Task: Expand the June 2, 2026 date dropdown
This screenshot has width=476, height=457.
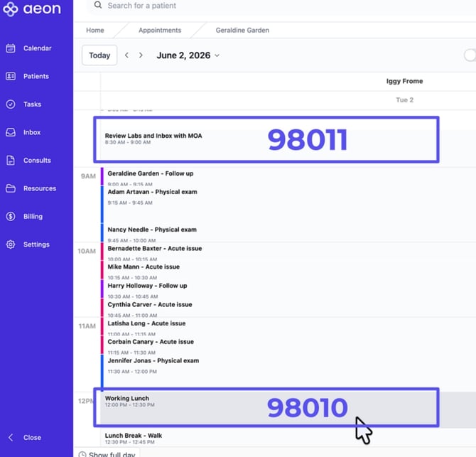Action: coord(217,55)
